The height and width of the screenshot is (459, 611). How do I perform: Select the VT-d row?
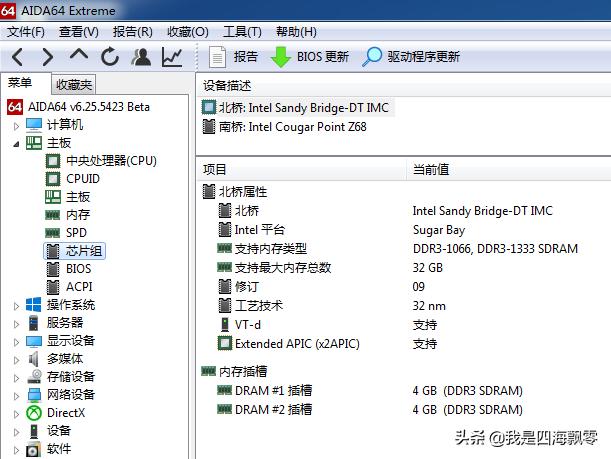(x=405, y=325)
